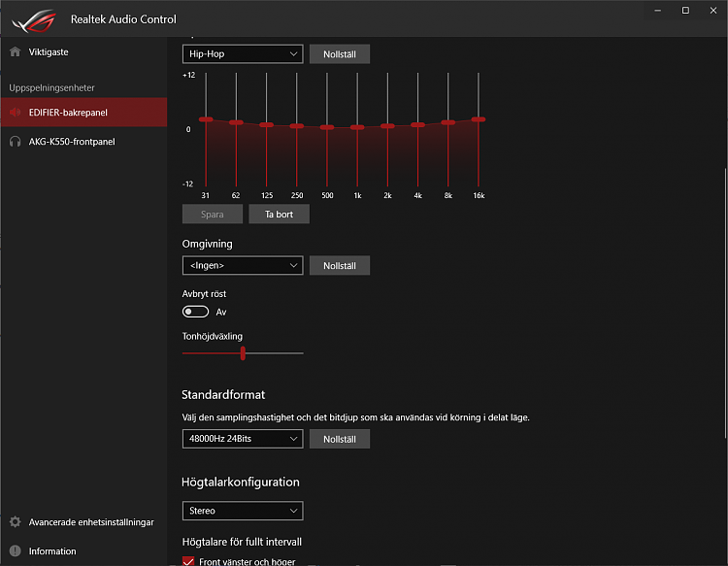Click the 16k equalizer slider handle
This screenshot has width=728, height=566.
point(479,119)
